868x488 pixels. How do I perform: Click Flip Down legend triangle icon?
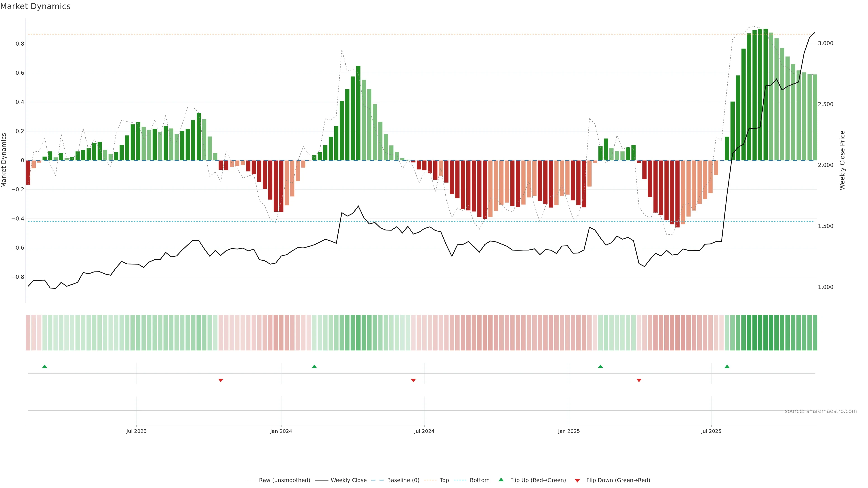[x=577, y=480]
